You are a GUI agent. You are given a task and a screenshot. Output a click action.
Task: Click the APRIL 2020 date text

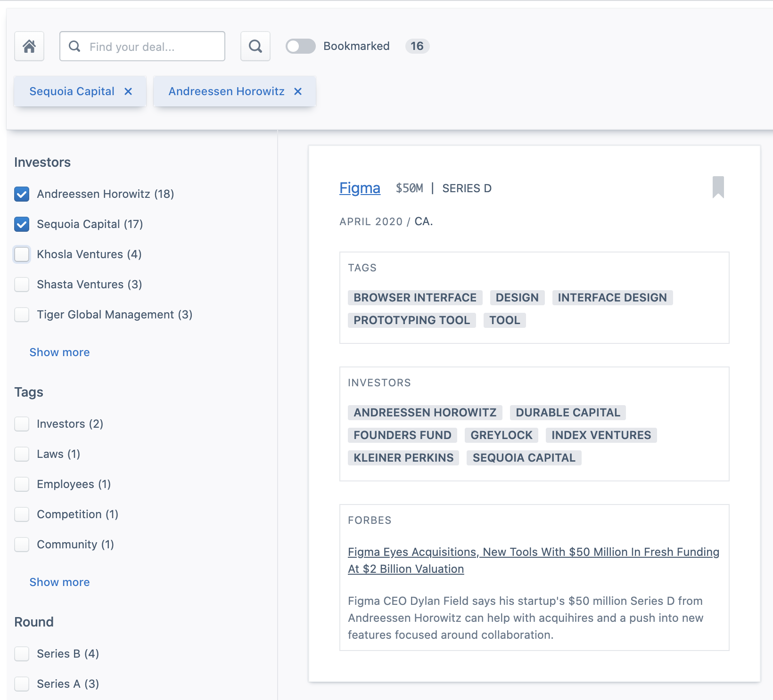pyautogui.click(x=371, y=222)
